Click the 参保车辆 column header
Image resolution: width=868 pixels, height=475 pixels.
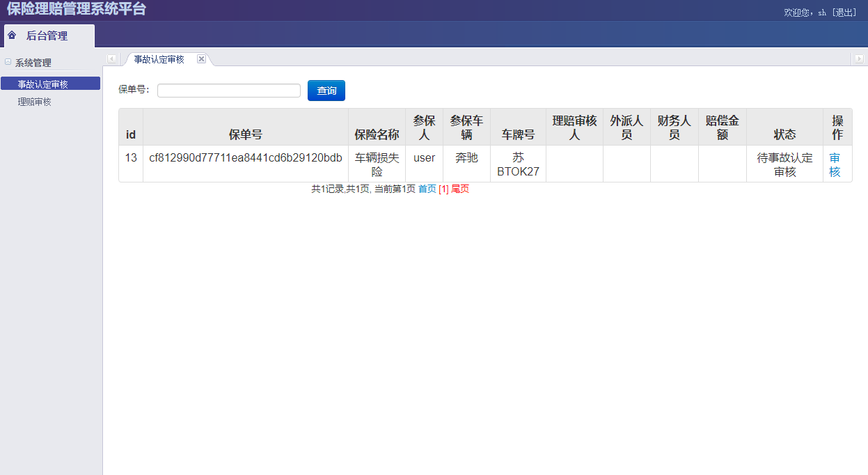pos(466,127)
